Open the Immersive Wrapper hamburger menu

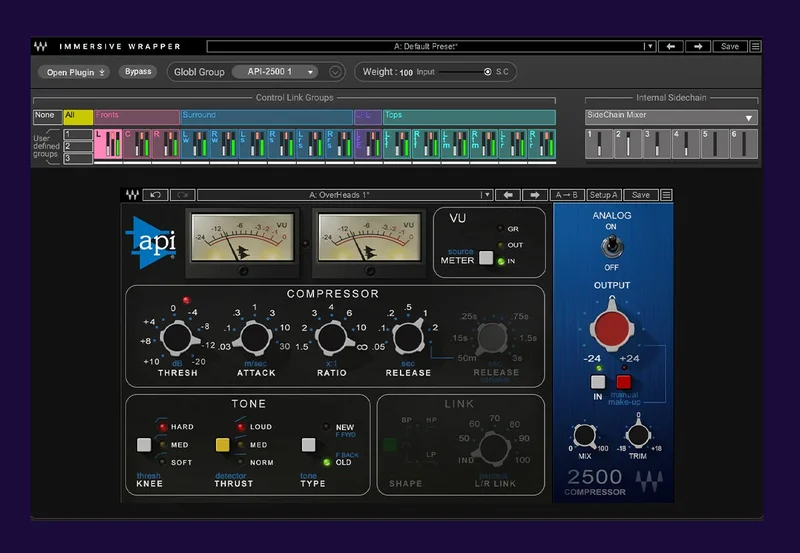[756, 46]
